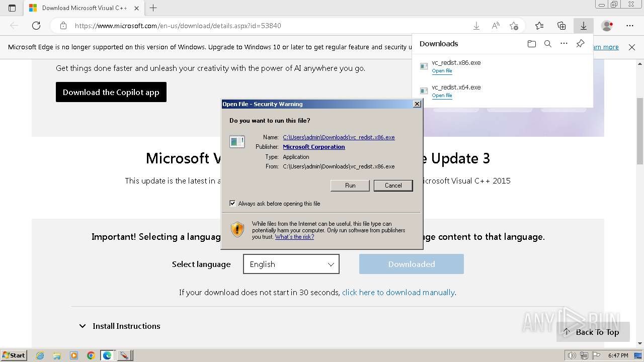Open the media player taskbar icon
The height and width of the screenshot is (362, 644).
click(74, 355)
